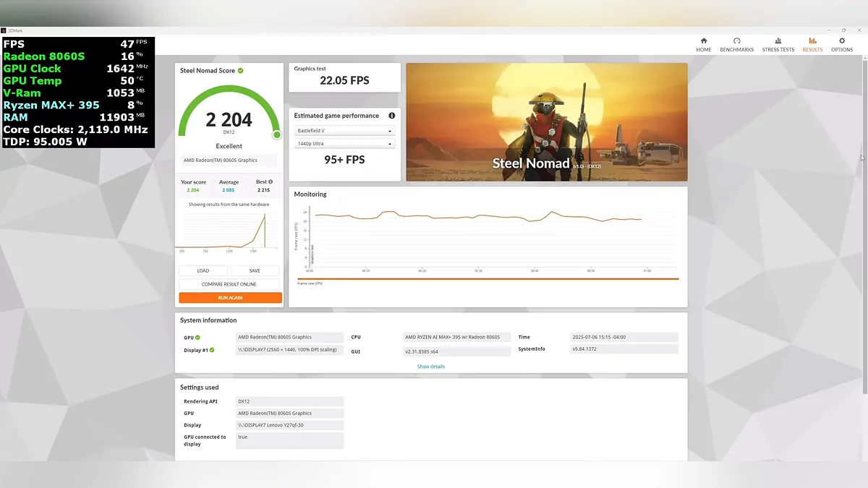Click the page's vertical scrollbar

[x=864, y=217]
